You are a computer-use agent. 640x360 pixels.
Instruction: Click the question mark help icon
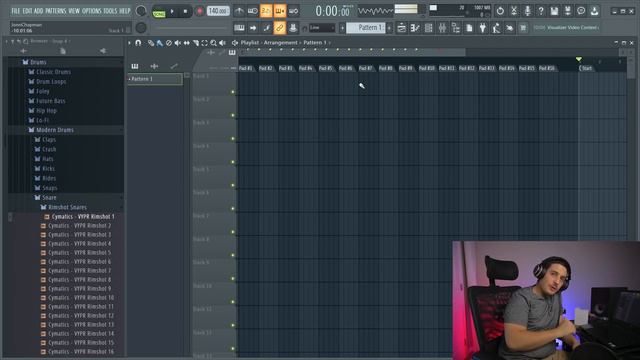pos(541,11)
